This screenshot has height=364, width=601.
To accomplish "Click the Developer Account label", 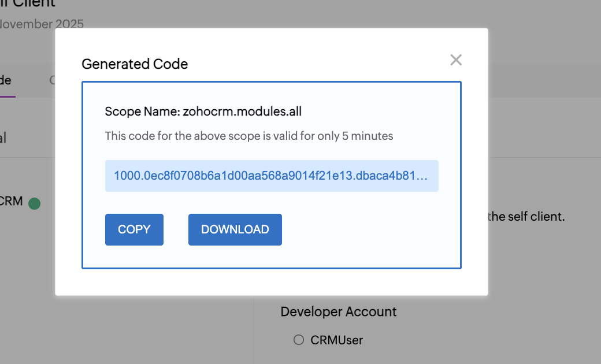I will pyautogui.click(x=339, y=311).
